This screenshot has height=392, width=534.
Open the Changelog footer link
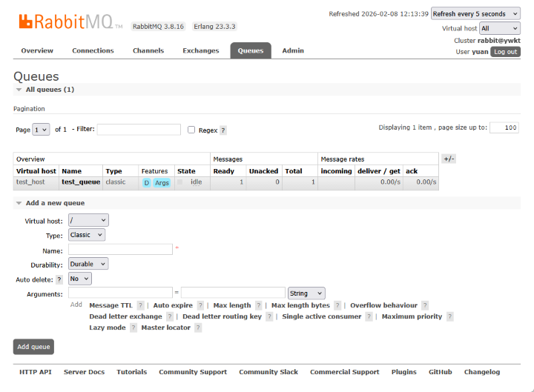482,372
